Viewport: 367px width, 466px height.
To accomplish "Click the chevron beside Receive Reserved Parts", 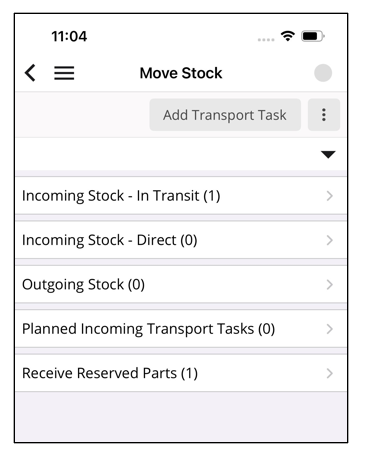I will [329, 373].
